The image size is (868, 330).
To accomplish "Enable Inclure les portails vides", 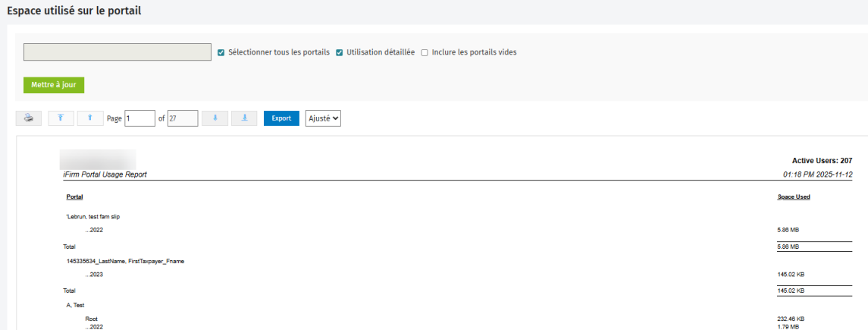I will pyautogui.click(x=425, y=52).
